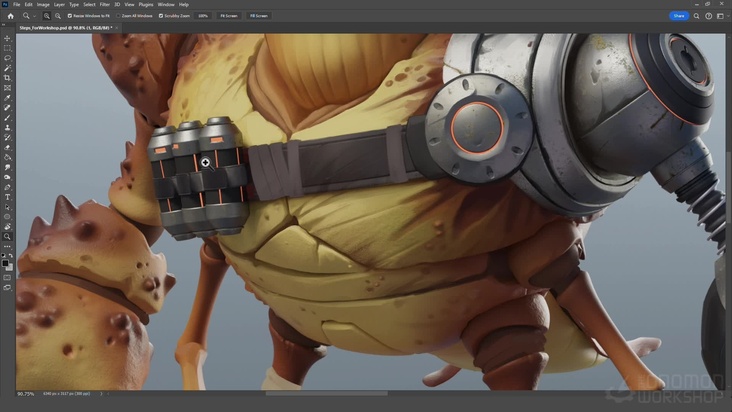Select the Frame tool
The image size is (732, 412).
click(7, 88)
